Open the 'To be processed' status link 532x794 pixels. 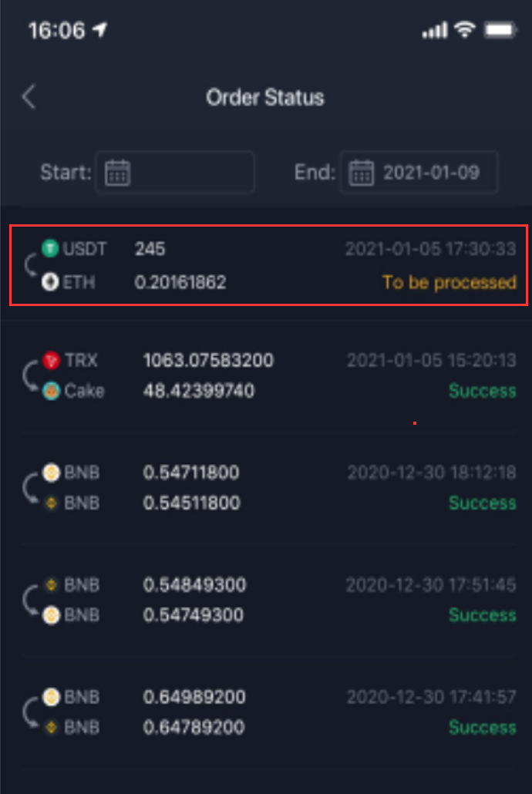(449, 282)
